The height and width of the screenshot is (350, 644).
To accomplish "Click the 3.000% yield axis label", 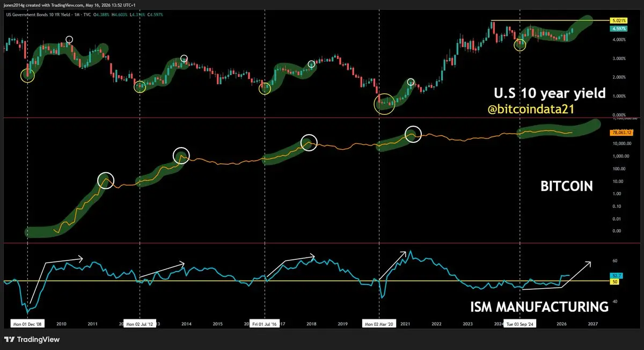I will click(618, 59).
